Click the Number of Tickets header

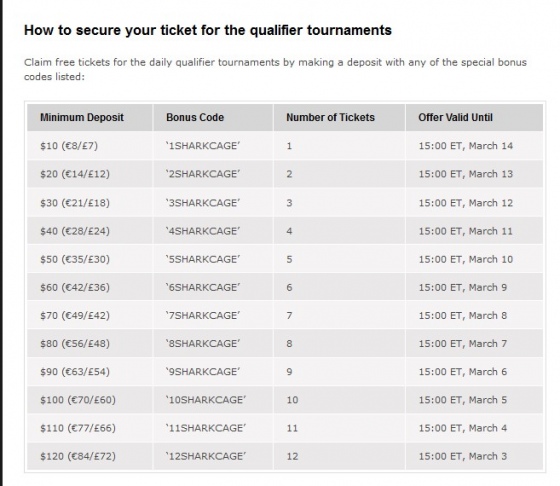[330, 117]
